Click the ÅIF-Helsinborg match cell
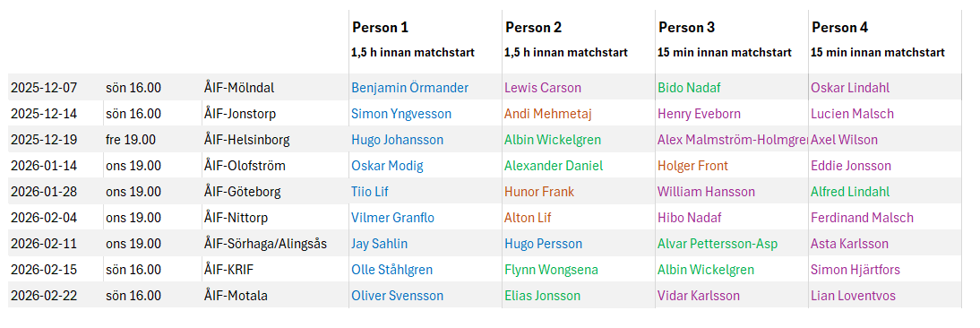980x328 pixels. click(275, 140)
